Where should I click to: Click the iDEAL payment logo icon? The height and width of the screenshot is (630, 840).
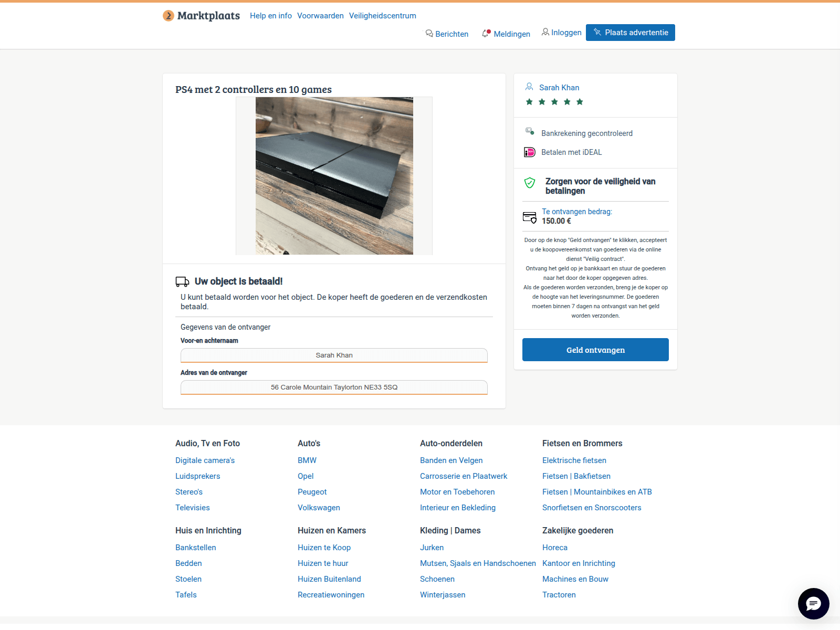[x=530, y=152]
